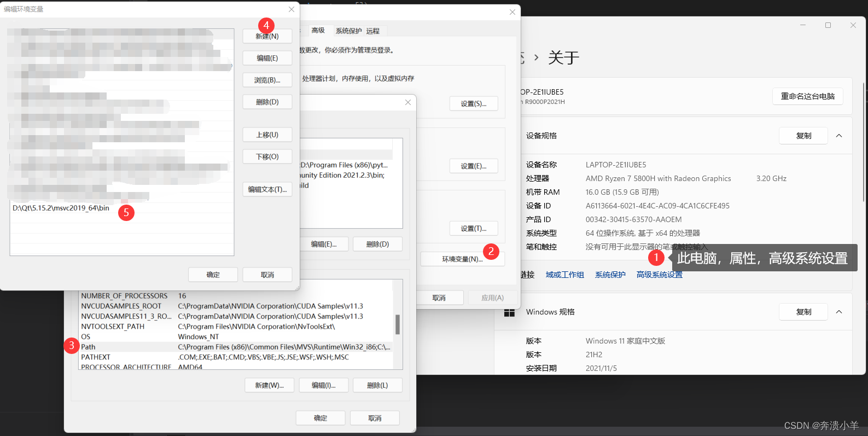This screenshot has width=868, height=436.
Task: Maximize the Settings window
Action: coord(828,25)
